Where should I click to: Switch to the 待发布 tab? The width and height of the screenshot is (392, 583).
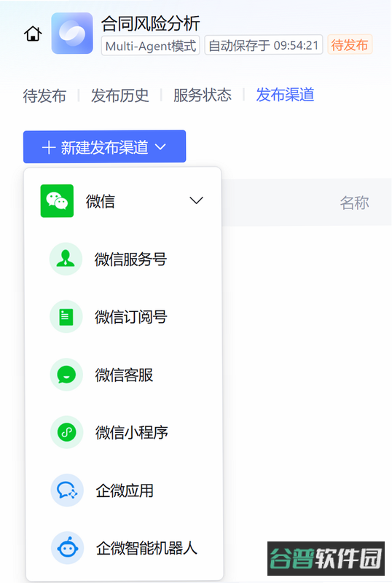coord(44,95)
